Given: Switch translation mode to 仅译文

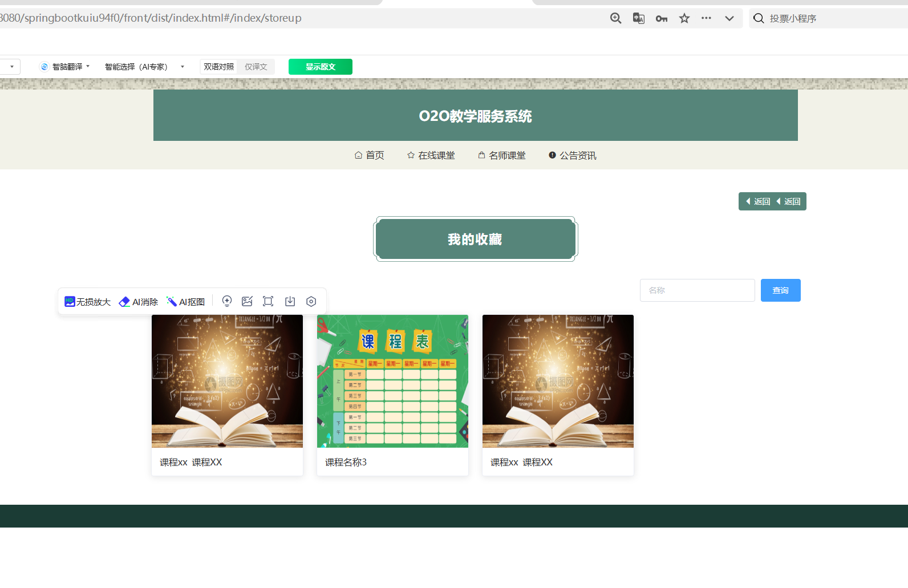Looking at the screenshot, I should coord(256,67).
